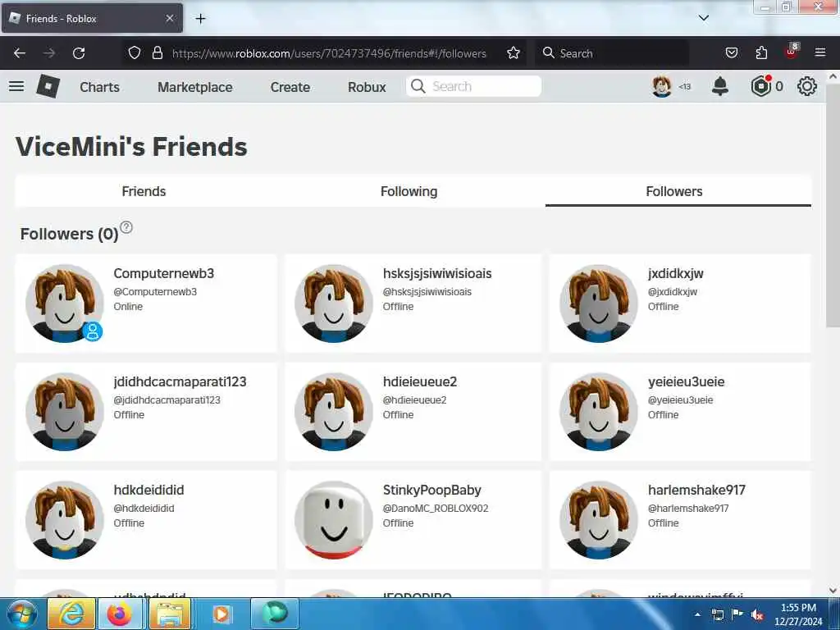The height and width of the screenshot is (630, 840).
Task: Open a new browser tab
Action: 200,19
